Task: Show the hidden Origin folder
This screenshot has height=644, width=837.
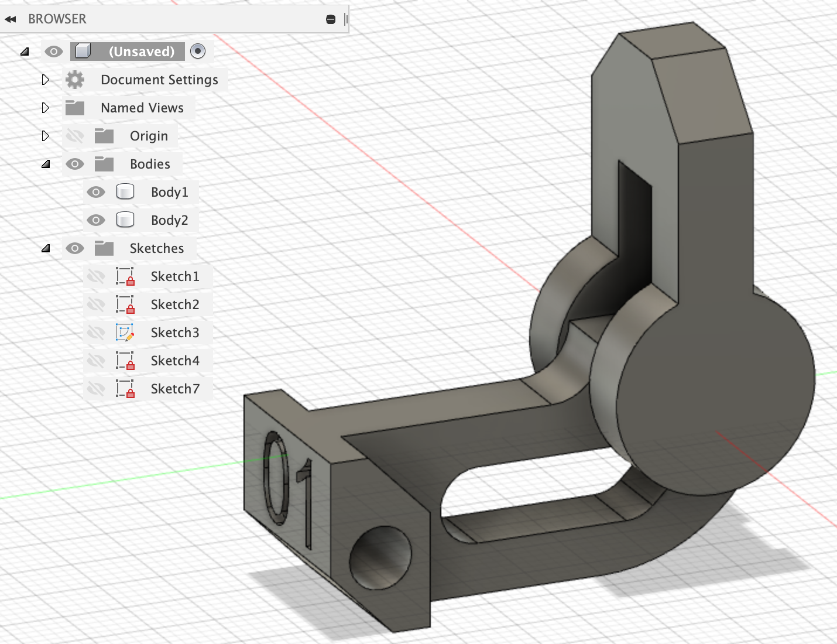Action: tap(75, 136)
